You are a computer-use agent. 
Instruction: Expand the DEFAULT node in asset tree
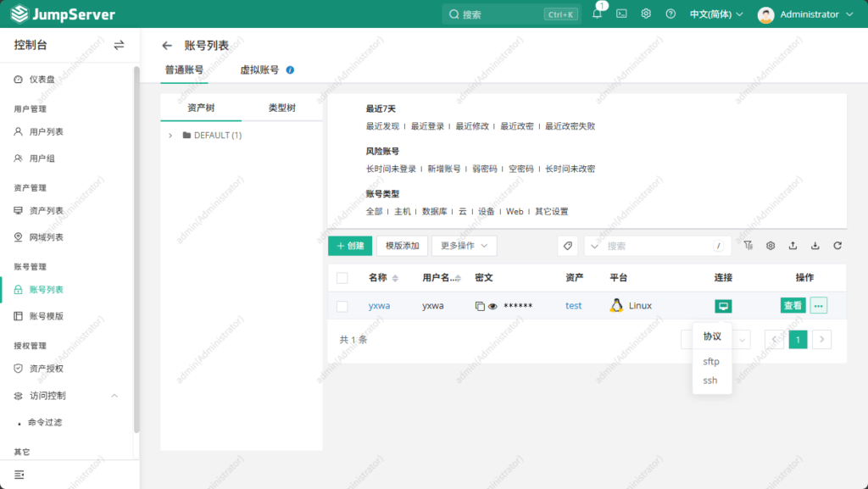[x=170, y=136]
